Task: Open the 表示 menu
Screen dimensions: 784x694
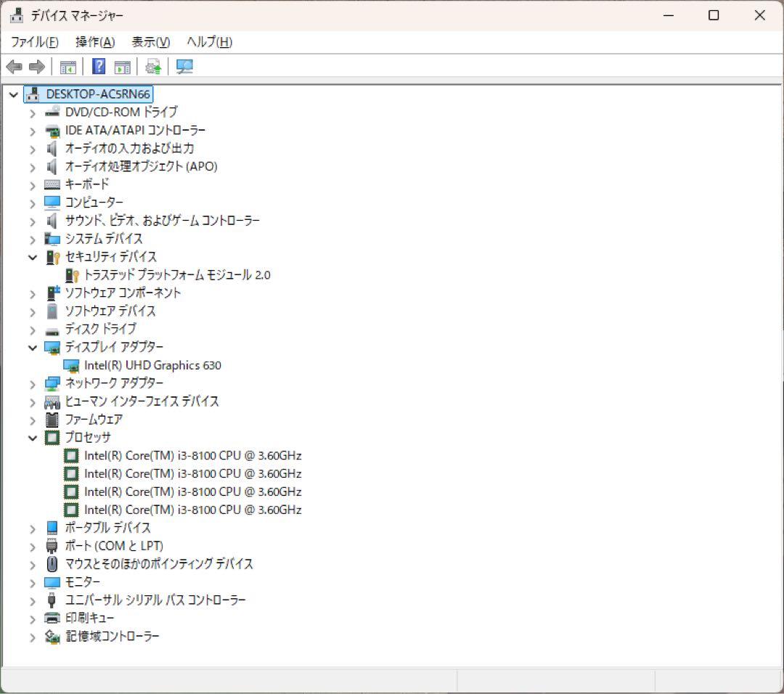Action: pyautogui.click(x=150, y=41)
